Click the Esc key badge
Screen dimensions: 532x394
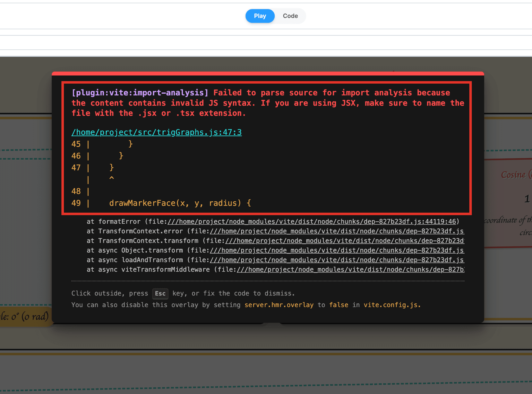pos(160,294)
